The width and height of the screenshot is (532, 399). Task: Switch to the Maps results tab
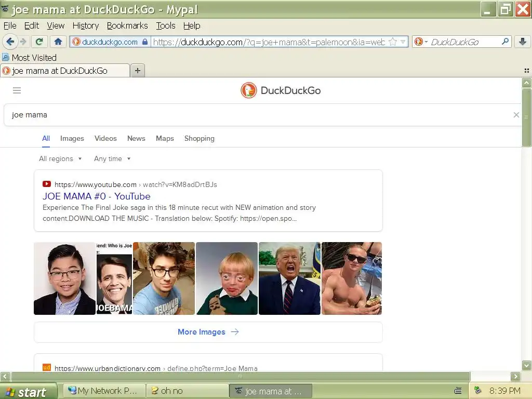pos(165,138)
